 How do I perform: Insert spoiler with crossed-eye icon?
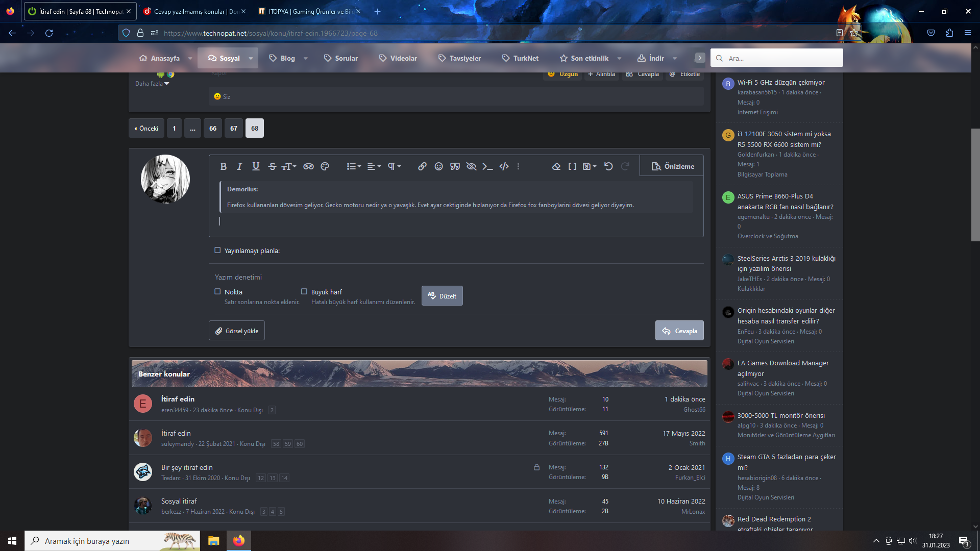point(471,166)
